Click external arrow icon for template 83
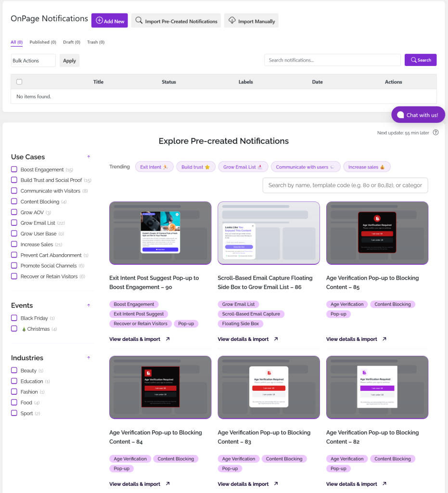Image resolution: width=448 pixels, height=493 pixels. [276, 483]
